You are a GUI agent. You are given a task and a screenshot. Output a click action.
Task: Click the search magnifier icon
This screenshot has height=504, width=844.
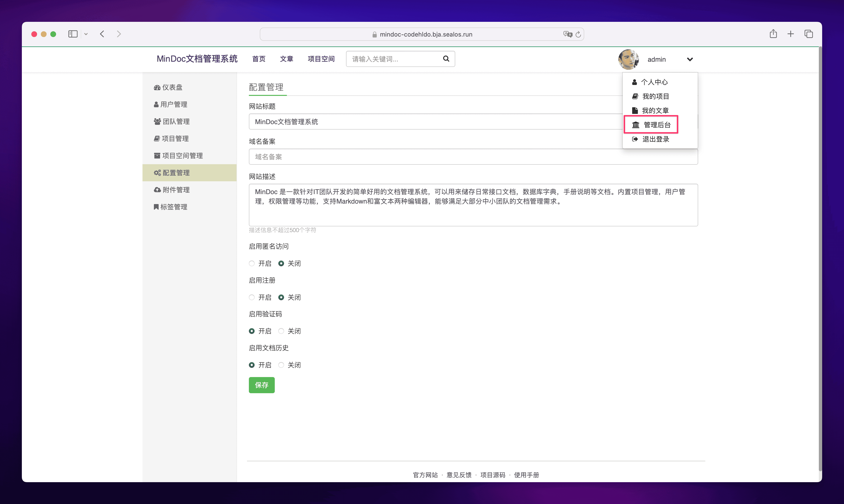click(x=446, y=59)
